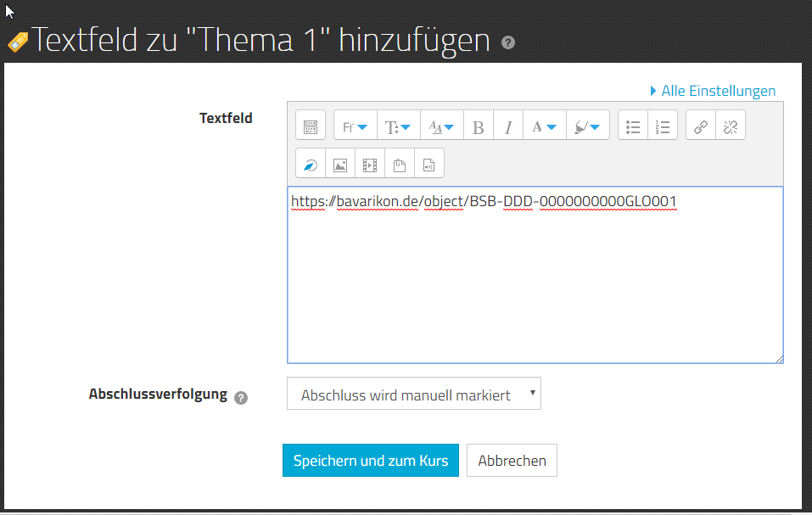
Task: Insert an image via toolbar icon
Action: [340, 165]
